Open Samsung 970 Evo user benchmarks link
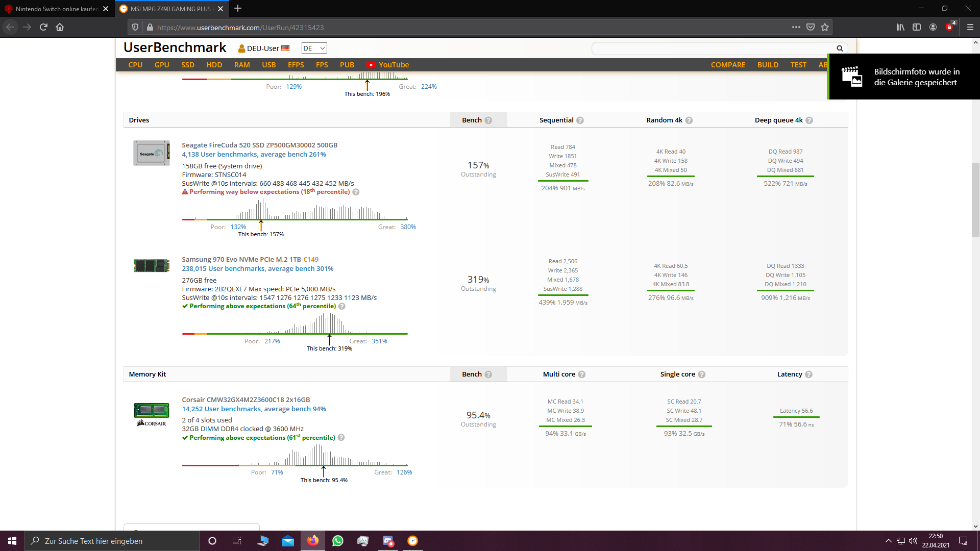Viewport: 980px width, 551px height. pyautogui.click(x=257, y=269)
